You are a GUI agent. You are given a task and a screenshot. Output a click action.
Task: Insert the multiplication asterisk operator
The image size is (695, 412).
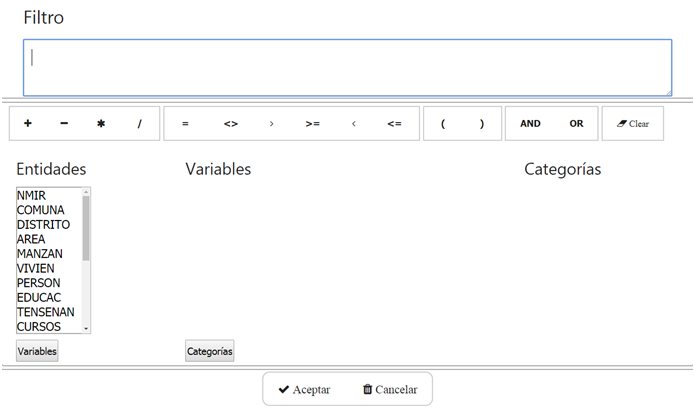101,124
